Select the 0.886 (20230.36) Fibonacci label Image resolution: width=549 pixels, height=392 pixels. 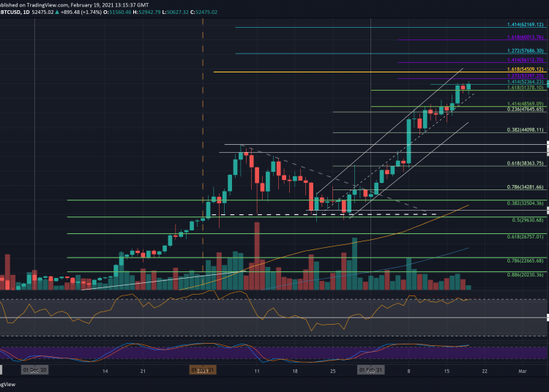coord(526,274)
